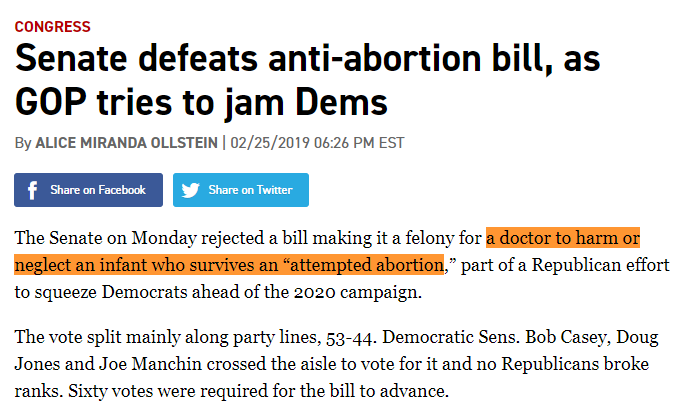Click the vote count '53-44' text
This screenshot has width=691, height=415.
click(350, 337)
